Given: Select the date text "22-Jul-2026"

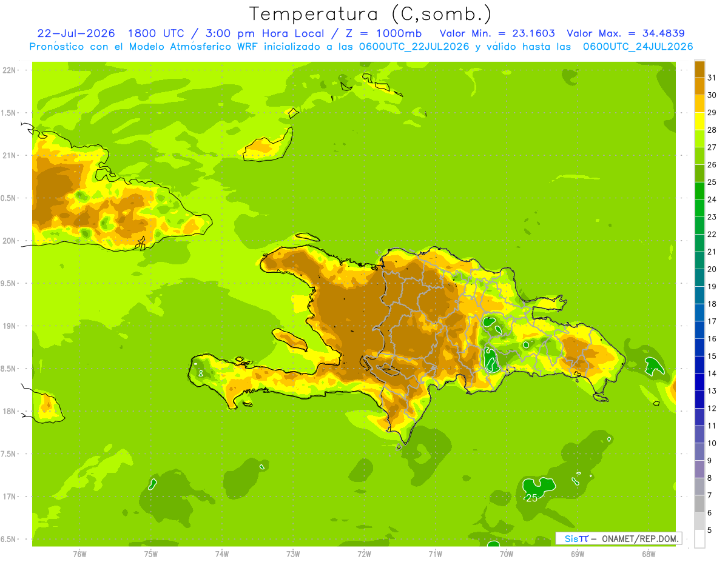Looking at the screenshot, I should click(x=78, y=33).
